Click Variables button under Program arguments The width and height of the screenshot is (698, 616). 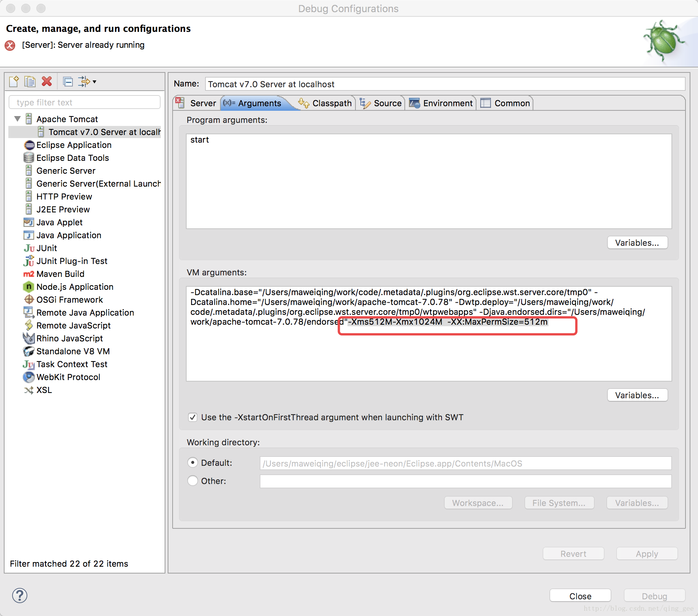click(637, 243)
